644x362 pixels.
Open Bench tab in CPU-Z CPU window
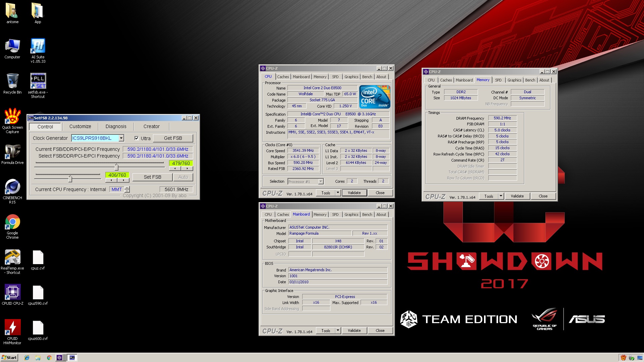(367, 77)
